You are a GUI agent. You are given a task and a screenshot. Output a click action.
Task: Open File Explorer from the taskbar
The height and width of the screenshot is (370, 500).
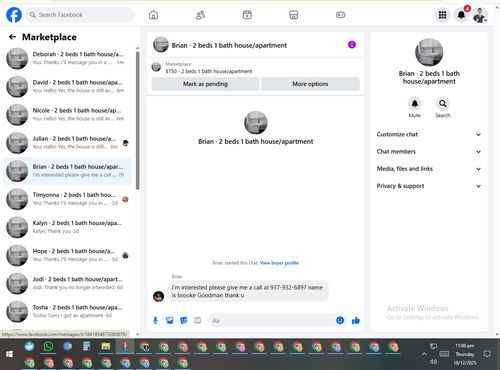pyautogui.click(x=106, y=346)
